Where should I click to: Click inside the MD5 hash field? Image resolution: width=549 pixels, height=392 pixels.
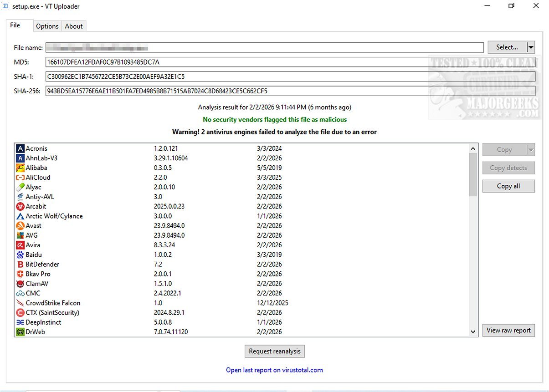[x=291, y=62]
